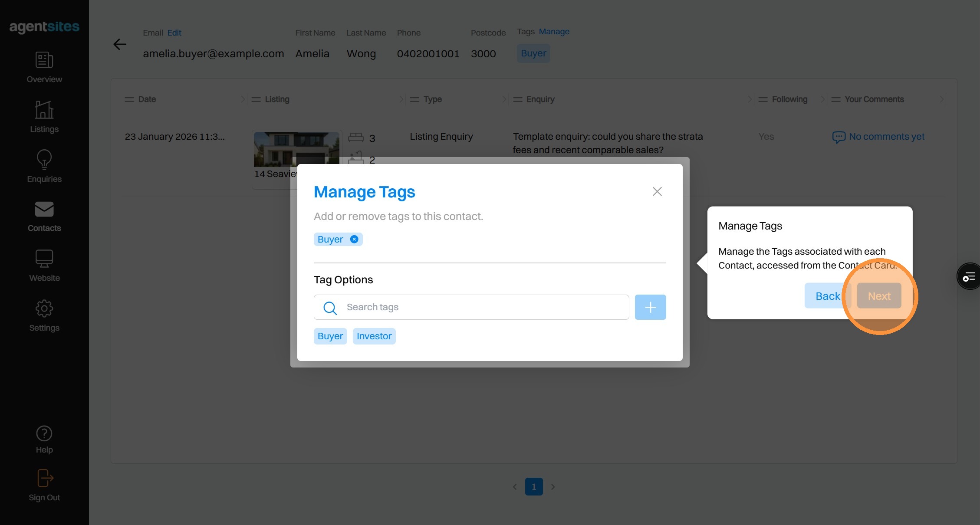Screen dimensions: 980x525
Task: Remove Buyer tag via its x icon
Action: [x=354, y=239]
